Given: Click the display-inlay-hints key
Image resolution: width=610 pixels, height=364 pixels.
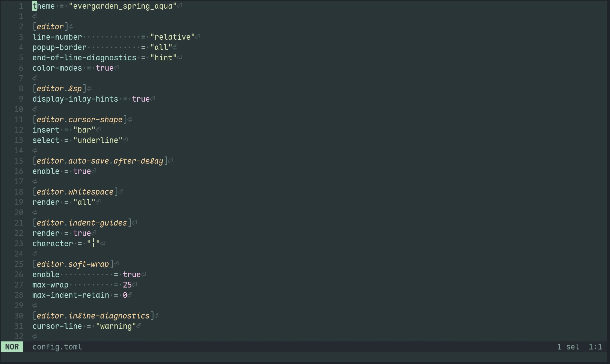Looking at the screenshot, I should coord(75,99).
